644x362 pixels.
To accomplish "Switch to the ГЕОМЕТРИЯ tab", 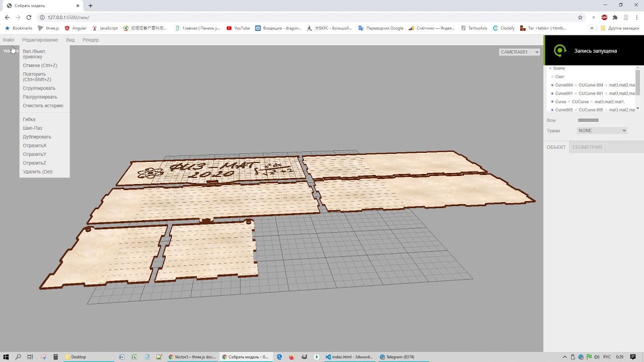I will [587, 147].
